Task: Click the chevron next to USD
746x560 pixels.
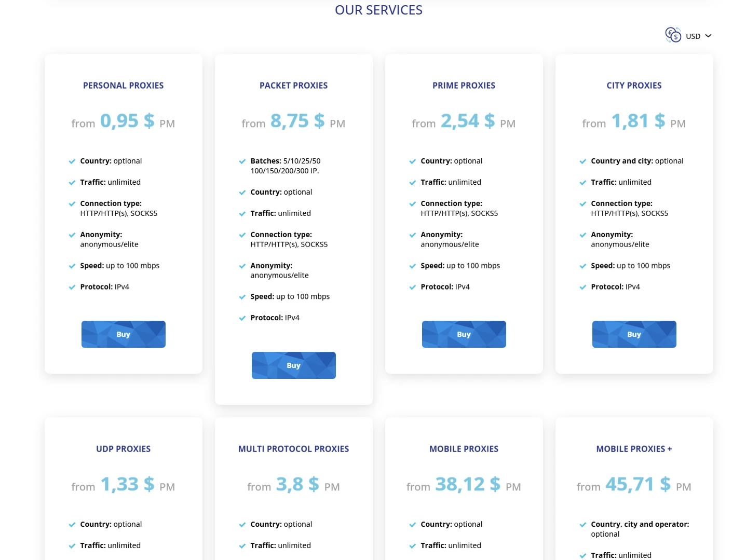Action: coord(708,36)
